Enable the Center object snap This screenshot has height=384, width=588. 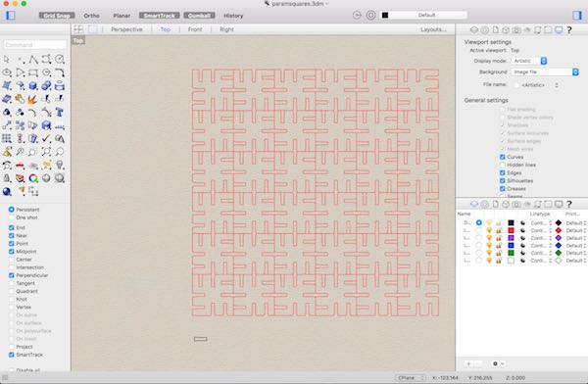tap(11, 260)
